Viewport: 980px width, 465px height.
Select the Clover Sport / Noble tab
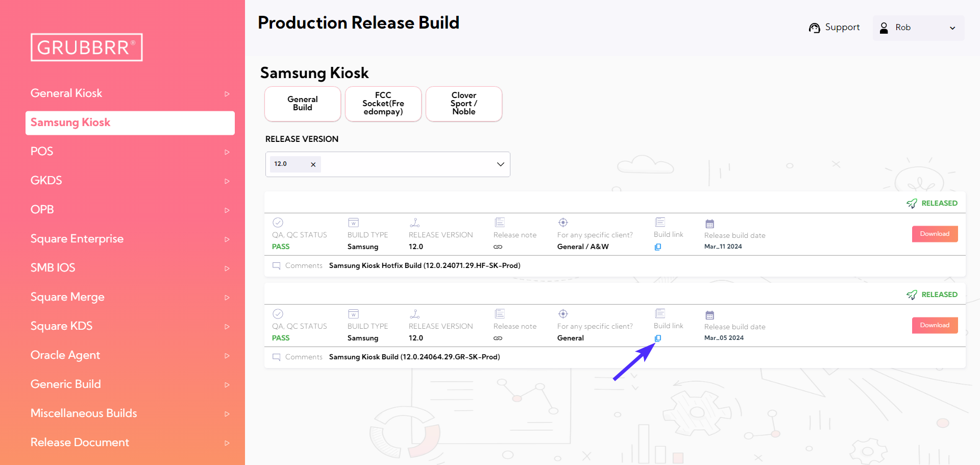point(464,104)
